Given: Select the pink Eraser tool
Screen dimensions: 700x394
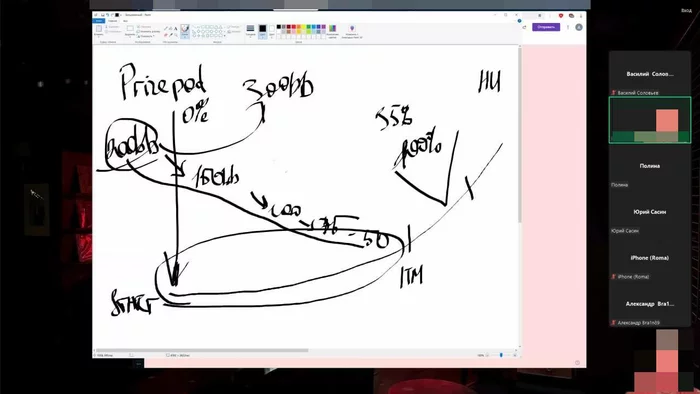Looking at the screenshot, I should coord(166,35).
